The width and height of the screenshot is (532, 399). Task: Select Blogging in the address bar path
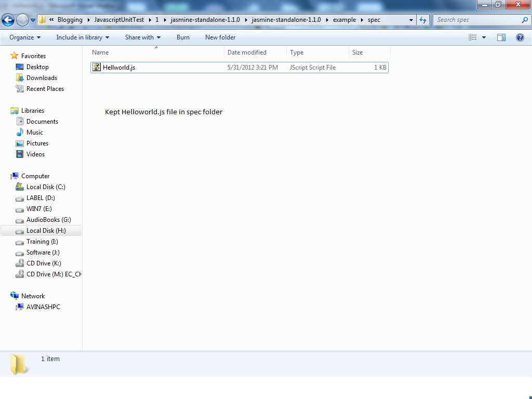[70, 20]
